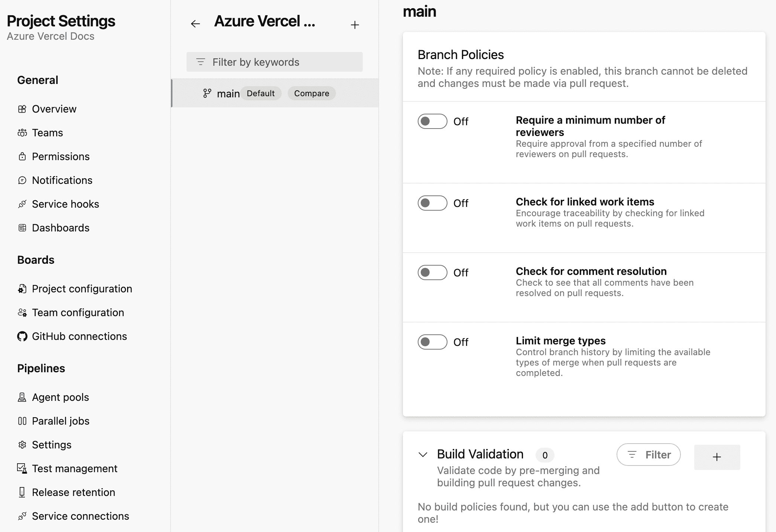Click the Teams icon in sidebar
Image resolution: width=776 pixels, height=532 pixels.
[22, 133]
